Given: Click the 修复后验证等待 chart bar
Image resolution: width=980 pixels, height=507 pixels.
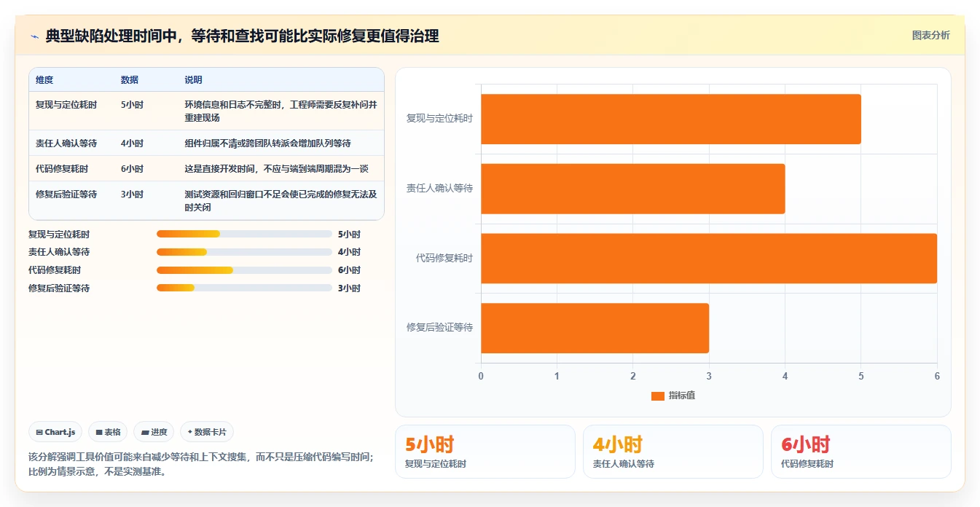Looking at the screenshot, I should click(595, 328).
